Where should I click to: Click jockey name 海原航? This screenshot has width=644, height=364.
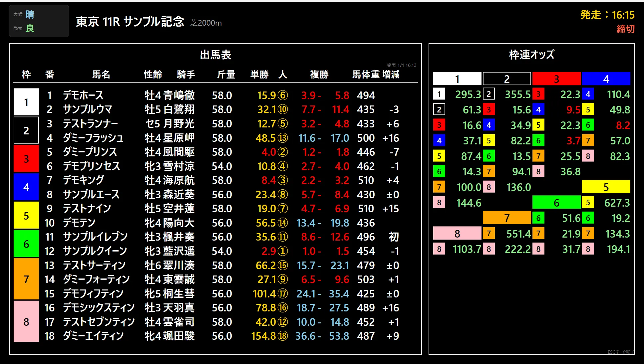tap(179, 180)
